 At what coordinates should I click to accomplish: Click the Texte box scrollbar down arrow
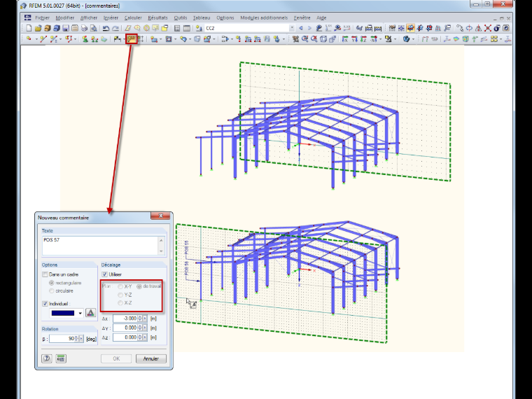[161, 251]
